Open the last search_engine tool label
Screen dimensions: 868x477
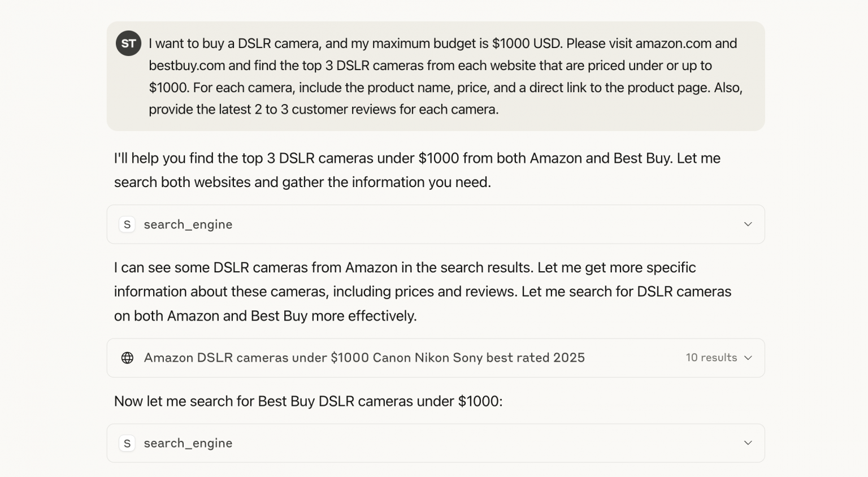click(188, 443)
